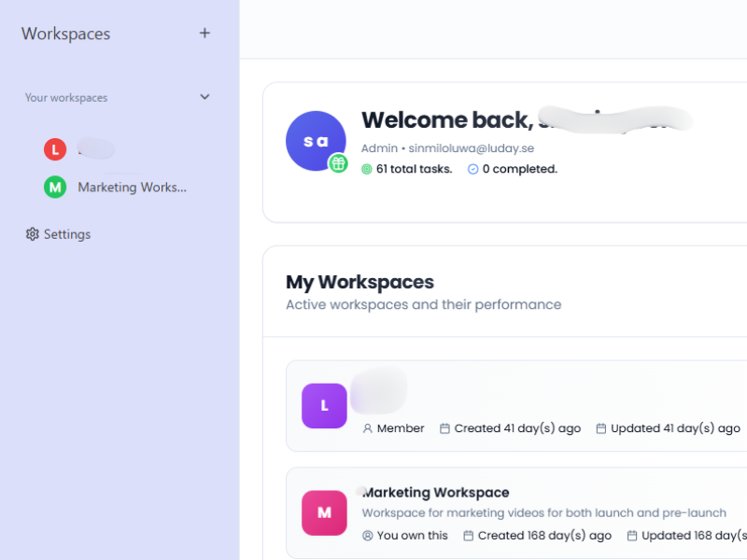Image resolution: width=747 pixels, height=560 pixels.
Task: Click 'Created 168 day(s) ago' text
Action: click(x=544, y=536)
